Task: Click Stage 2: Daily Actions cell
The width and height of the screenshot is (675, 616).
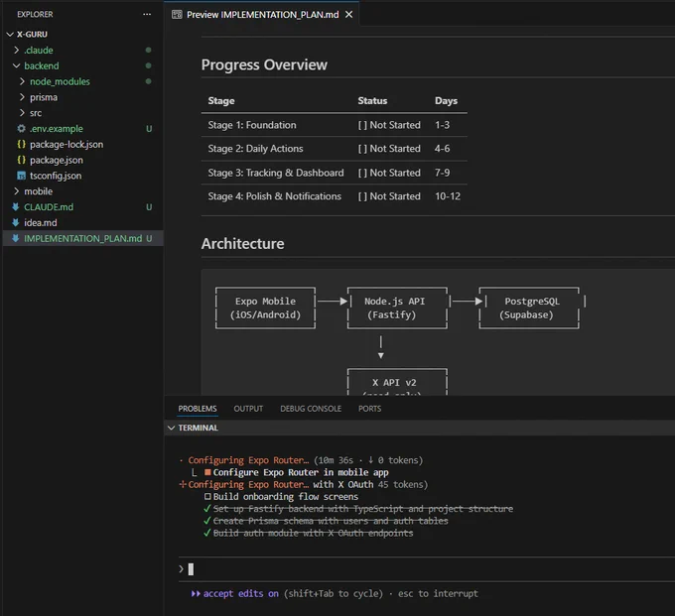Action: click(255, 149)
